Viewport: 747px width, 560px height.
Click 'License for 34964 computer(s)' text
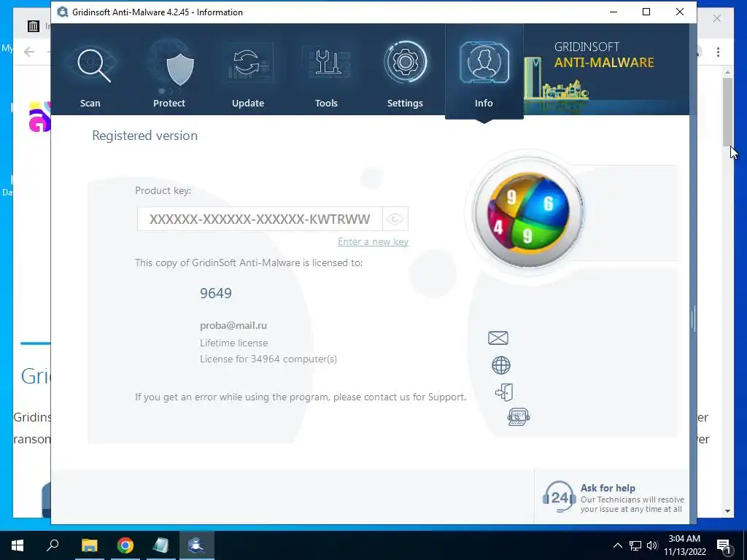[268, 359]
